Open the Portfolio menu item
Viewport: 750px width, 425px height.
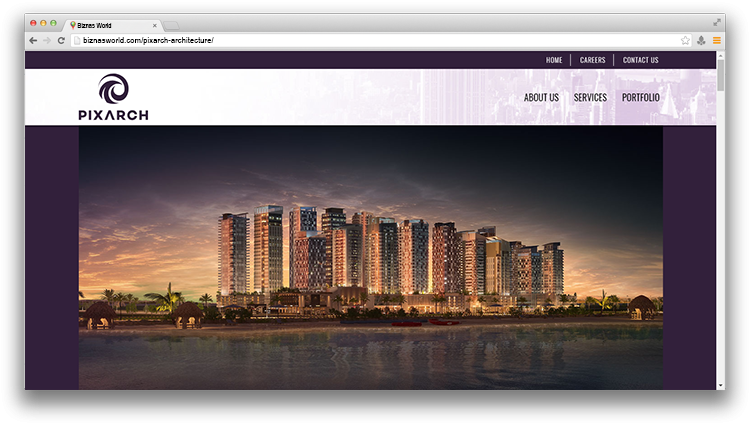point(640,98)
